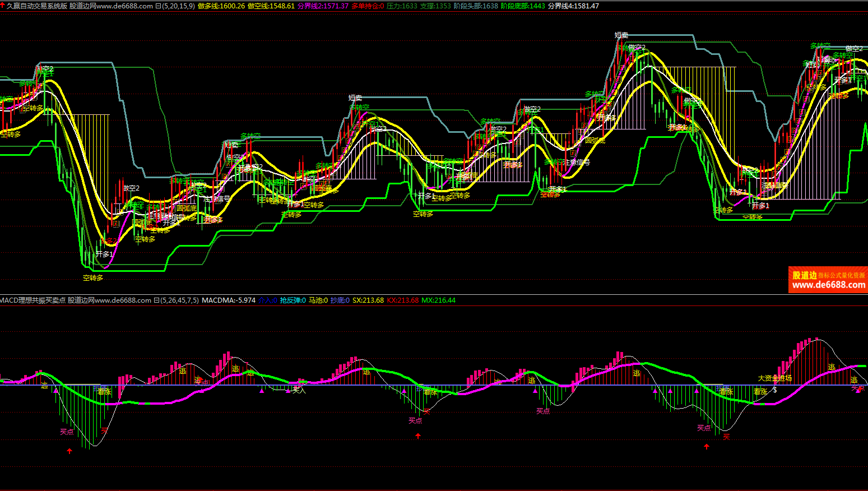The height and width of the screenshot is (491, 868).
Task: Click the 短卖 marker at the highest price peak
Action: (x=621, y=35)
